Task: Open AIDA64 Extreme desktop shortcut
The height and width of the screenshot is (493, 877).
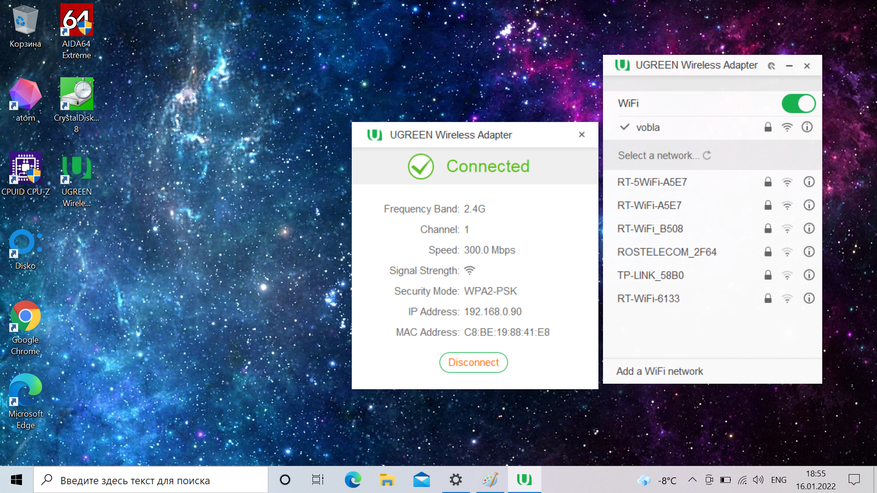Action: click(77, 31)
